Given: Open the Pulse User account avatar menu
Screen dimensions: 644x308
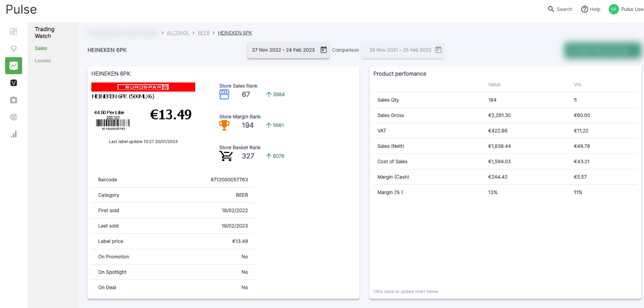Looking at the screenshot, I should coord(613,9).
